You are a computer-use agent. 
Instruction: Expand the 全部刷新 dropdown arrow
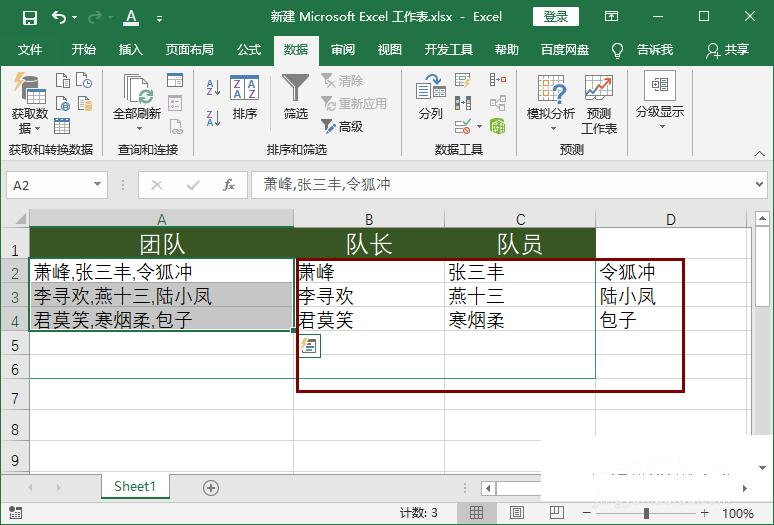coord(139,129)
